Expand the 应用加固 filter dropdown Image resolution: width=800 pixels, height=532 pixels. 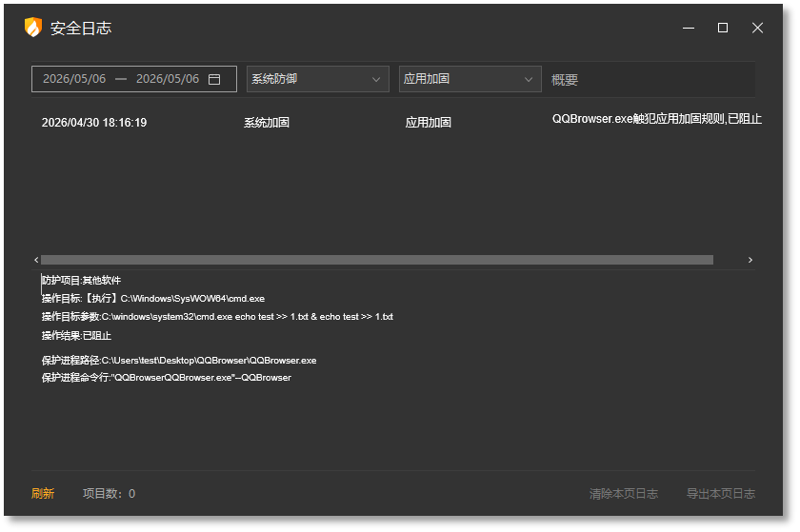(470, 79)
